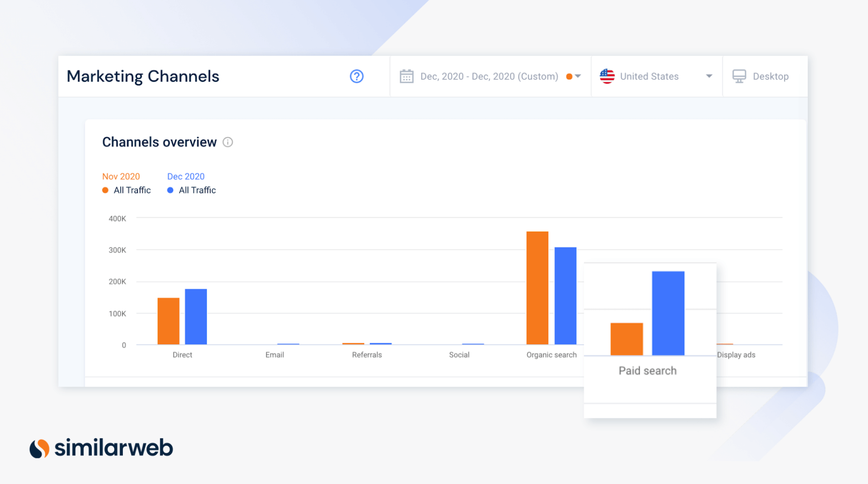Toggle the Dec 2020 All Traffic legend entry
868x484 pixels.
click(197, 190)
